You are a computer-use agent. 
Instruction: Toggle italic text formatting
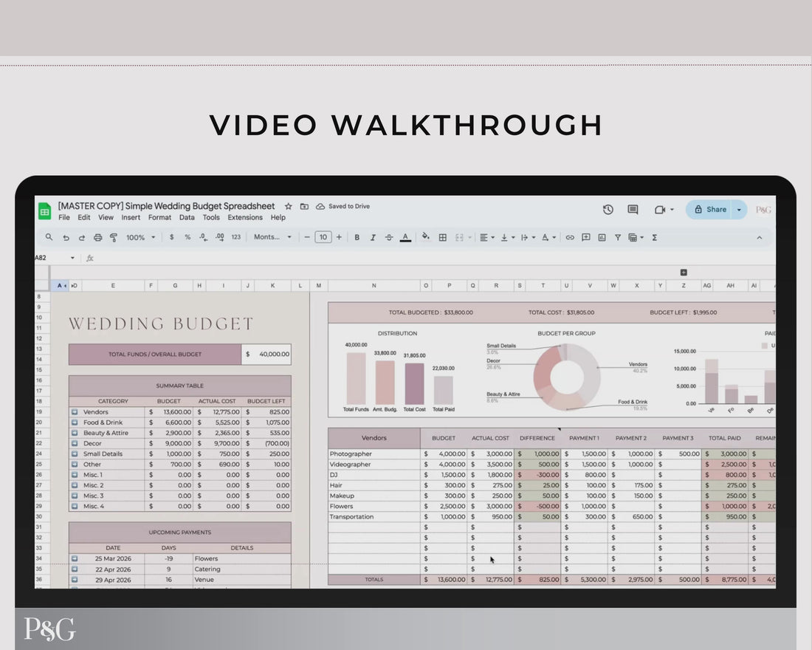click(373, 238)
